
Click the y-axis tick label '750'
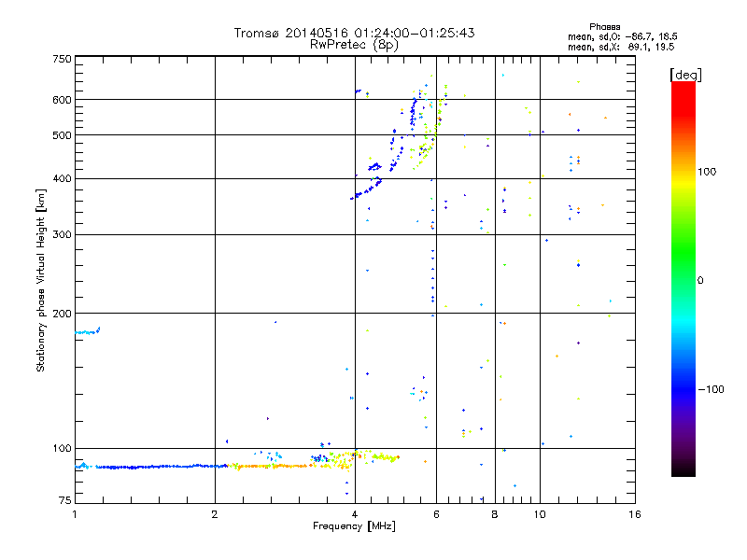(x=62, y=59)
